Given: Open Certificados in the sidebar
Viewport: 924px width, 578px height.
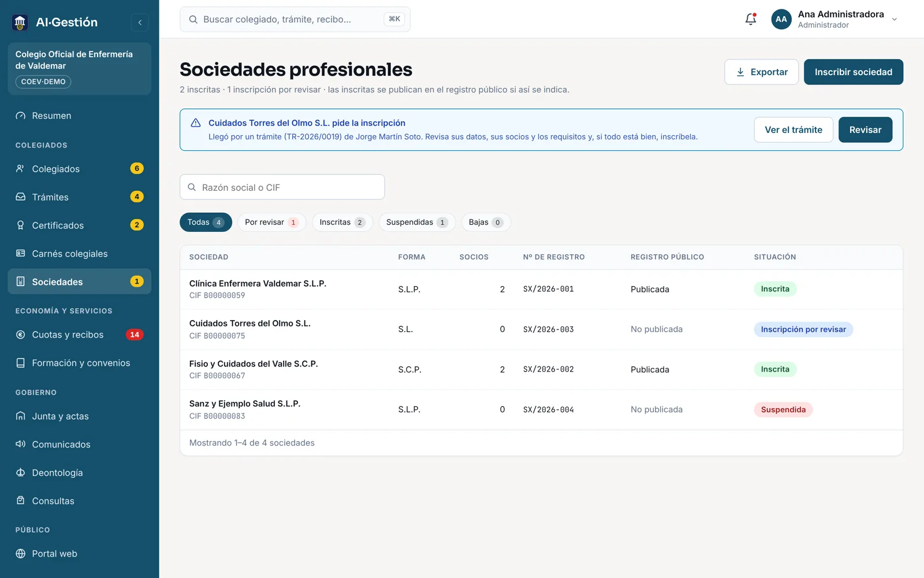Looking at the screenshot, I should pyautogui.click(x=80, y=225).
